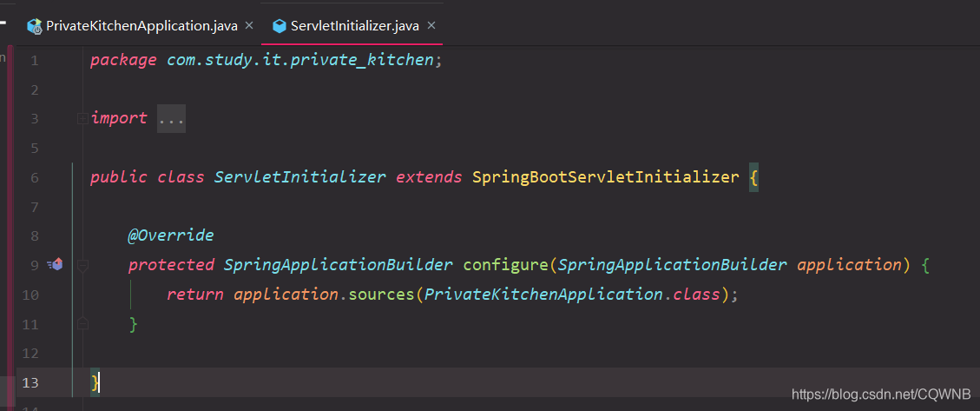Click the protected keyword on line 9
This screenshot has width=980, height=411.
tap(171, 265)
